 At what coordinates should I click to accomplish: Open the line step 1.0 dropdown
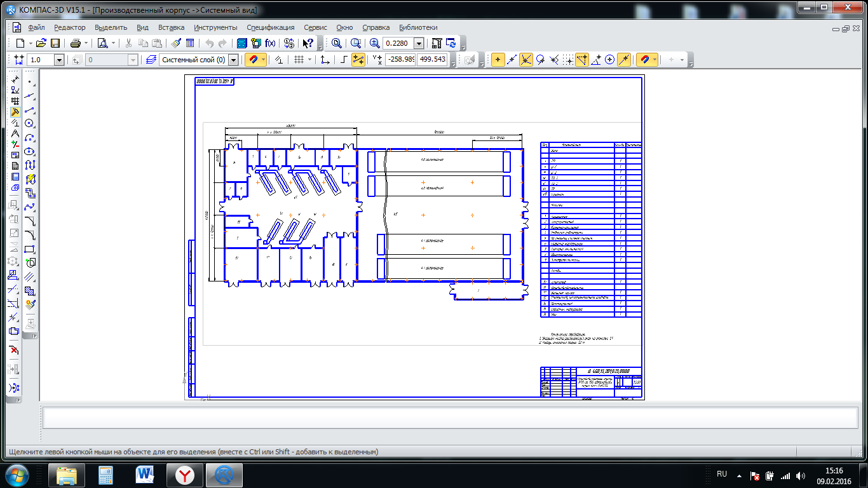(x=59, y=60)
